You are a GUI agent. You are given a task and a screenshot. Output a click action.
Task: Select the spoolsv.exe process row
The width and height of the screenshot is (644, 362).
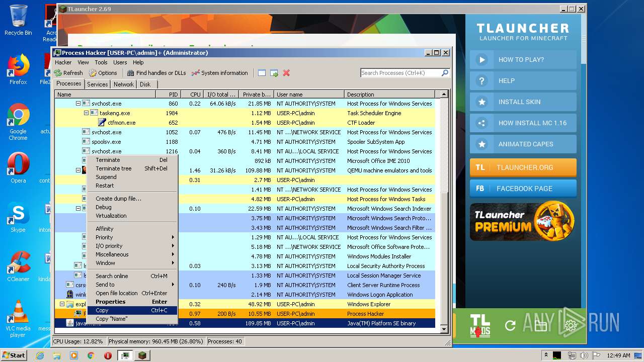tap(245, 142)
